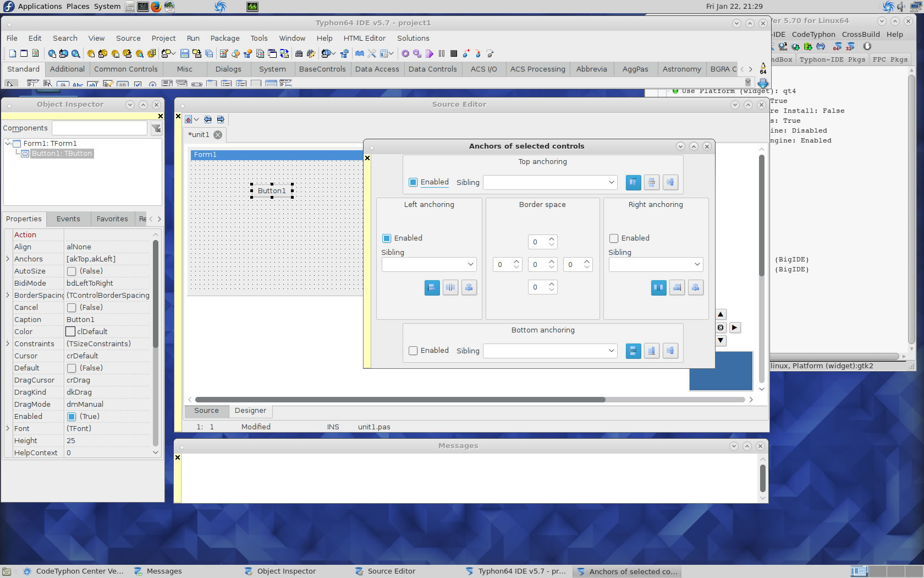924x578 pixels.
Task: Click Right anchoring's right-side reference icon
Action: (x=677, y=287)
